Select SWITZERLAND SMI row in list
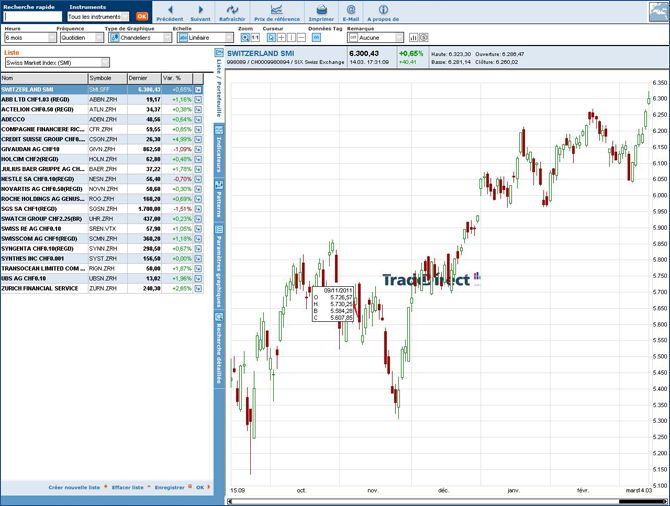670x506 pixels. [102, 90]
